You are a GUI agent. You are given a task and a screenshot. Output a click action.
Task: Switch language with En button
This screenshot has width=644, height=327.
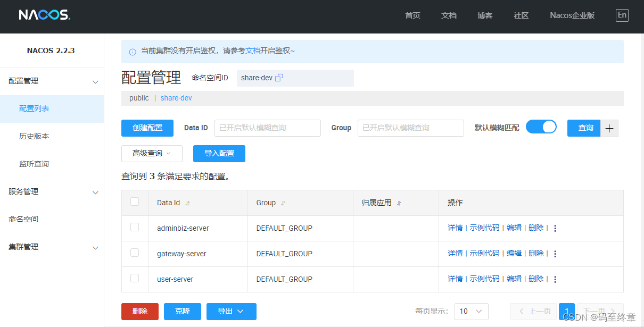tap(622, 15)
